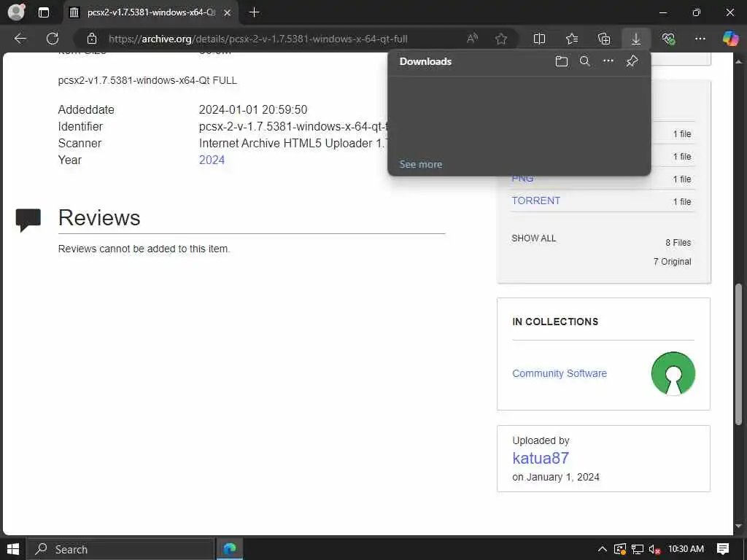The height and width of the screenshot is (560, 747).
Task: Close the pcsx2 browser tab
Action: click(228, 12)
